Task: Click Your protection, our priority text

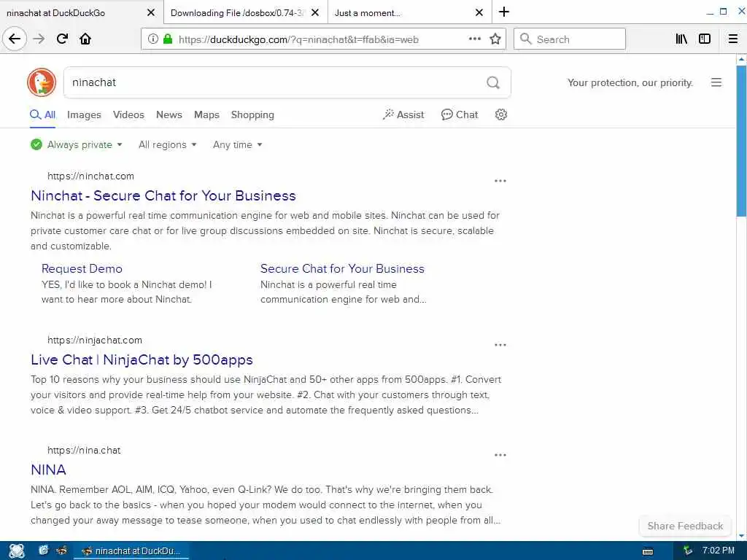Action: click(630, 82)
